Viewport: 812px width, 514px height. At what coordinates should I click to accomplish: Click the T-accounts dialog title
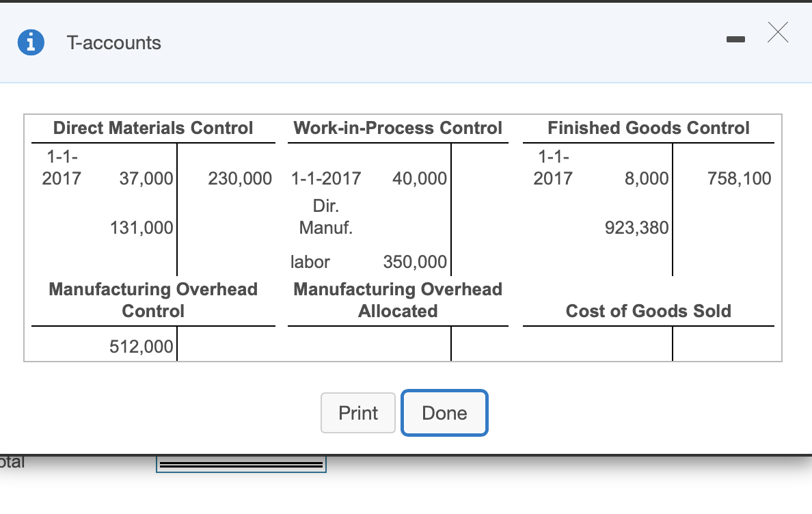pyautogui.click(x=113, y=42)
